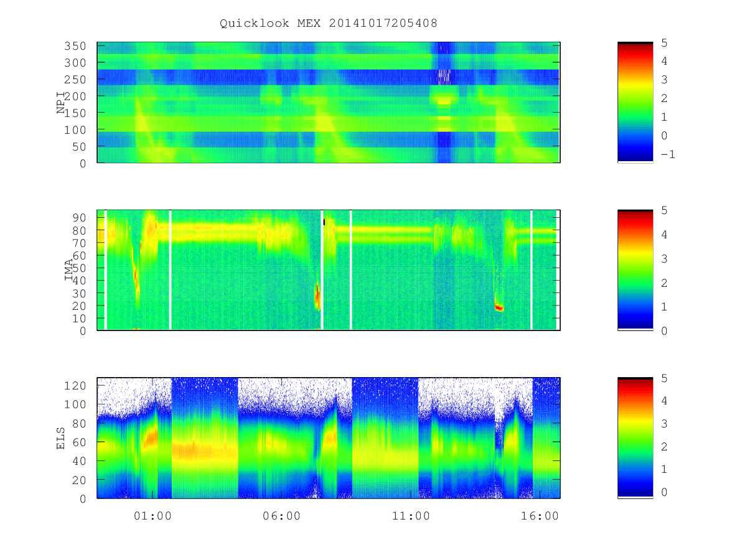Click the NPI spectrogram panel

tap(329, 103)
